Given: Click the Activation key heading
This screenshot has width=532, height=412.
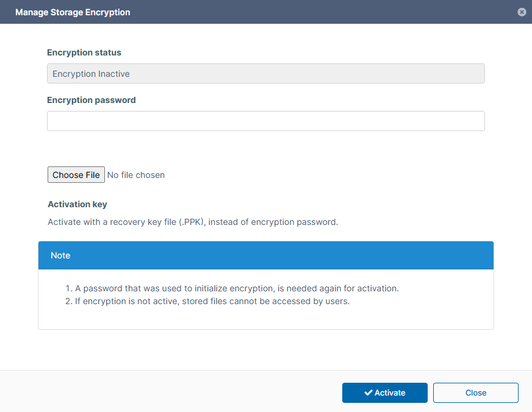Looking at the screenshot, I should (77, 204).
